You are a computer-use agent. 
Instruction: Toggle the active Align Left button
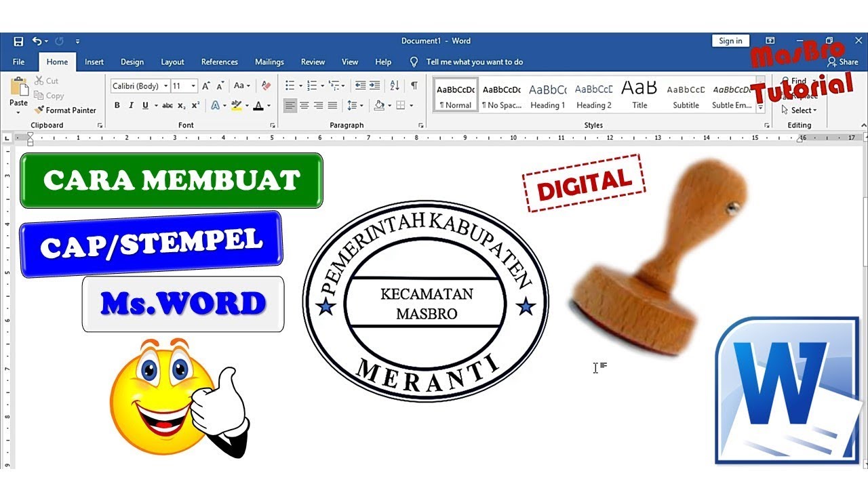290,106
